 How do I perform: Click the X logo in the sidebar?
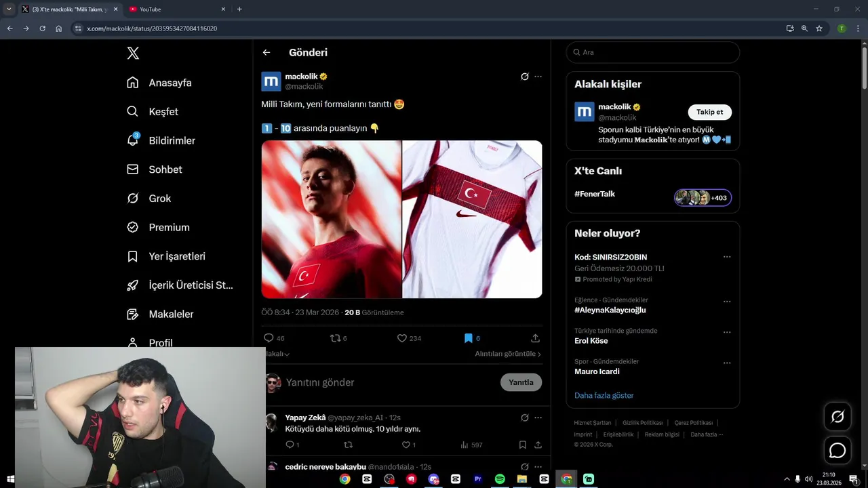133,53
